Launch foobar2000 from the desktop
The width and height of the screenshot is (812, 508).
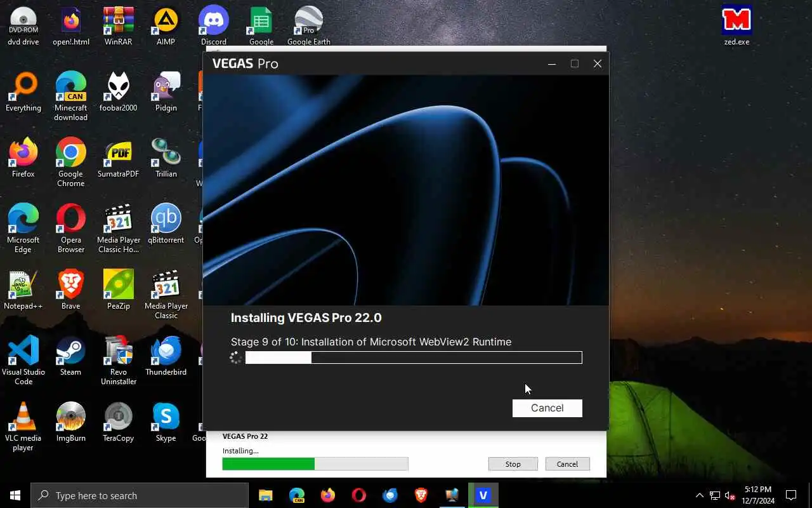tap(119, 92)
